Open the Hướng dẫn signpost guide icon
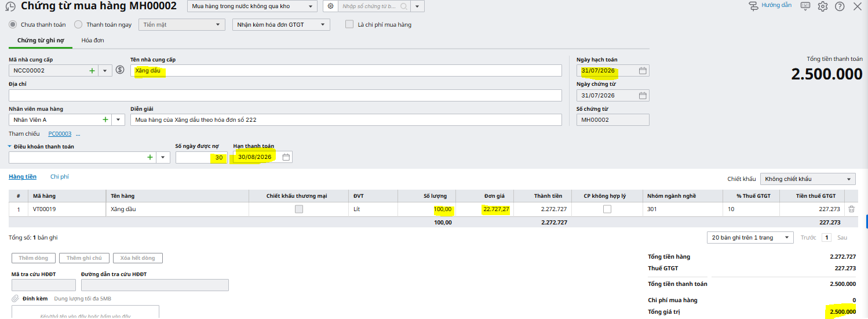This screenshot has height=319, width=868. [754, 6]
